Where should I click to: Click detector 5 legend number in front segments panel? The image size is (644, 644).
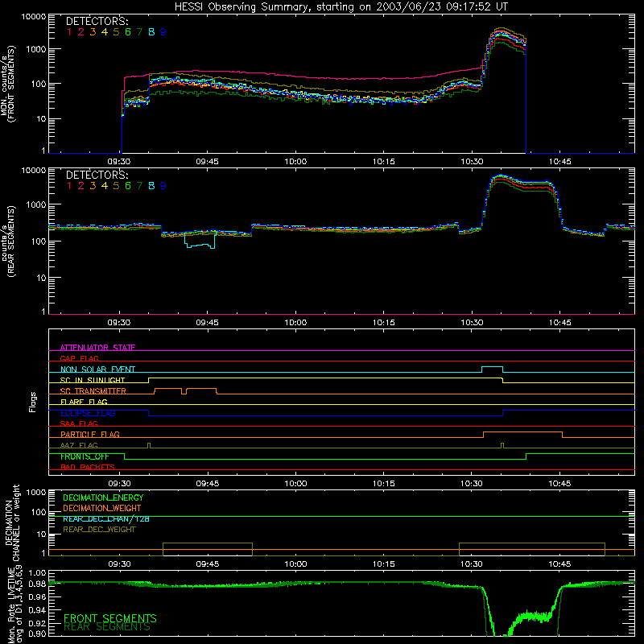pyautogui.click(x=116, y=32)
